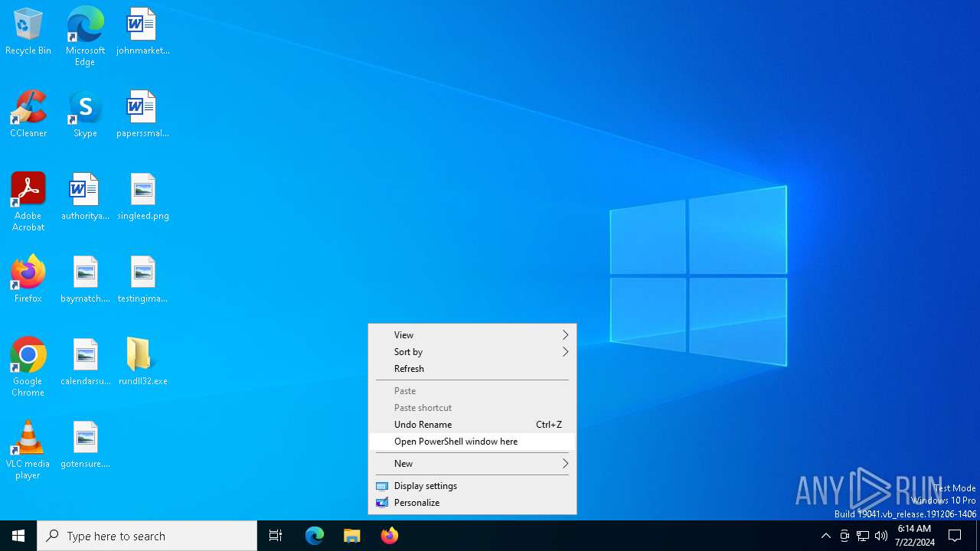Expand the View submenu
Screen dimensions: 980x551
[x=472, y=335]
